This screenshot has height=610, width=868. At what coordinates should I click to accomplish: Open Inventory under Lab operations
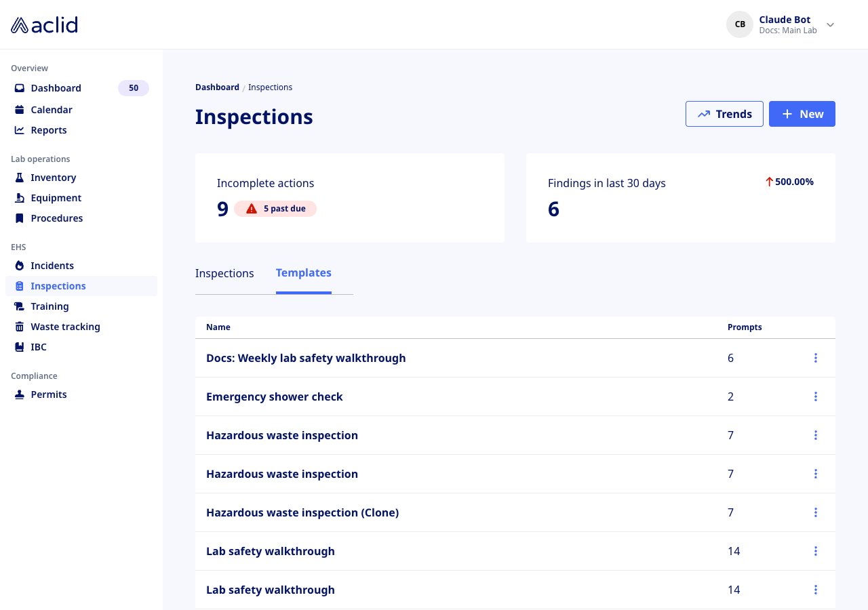[x=81, y=178]
